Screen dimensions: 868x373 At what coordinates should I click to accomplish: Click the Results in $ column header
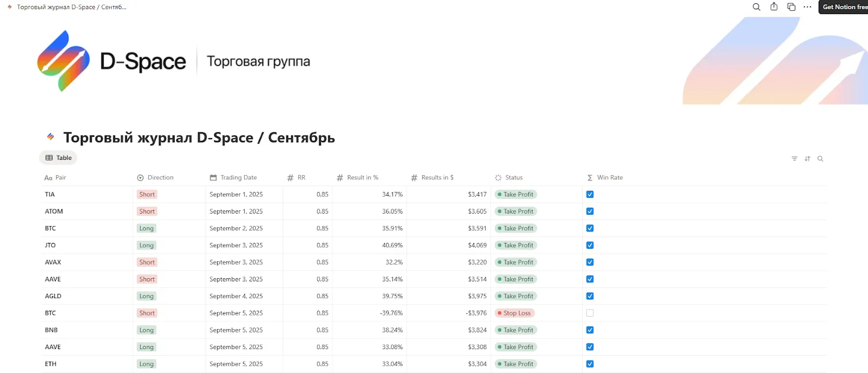pos(432,177)
